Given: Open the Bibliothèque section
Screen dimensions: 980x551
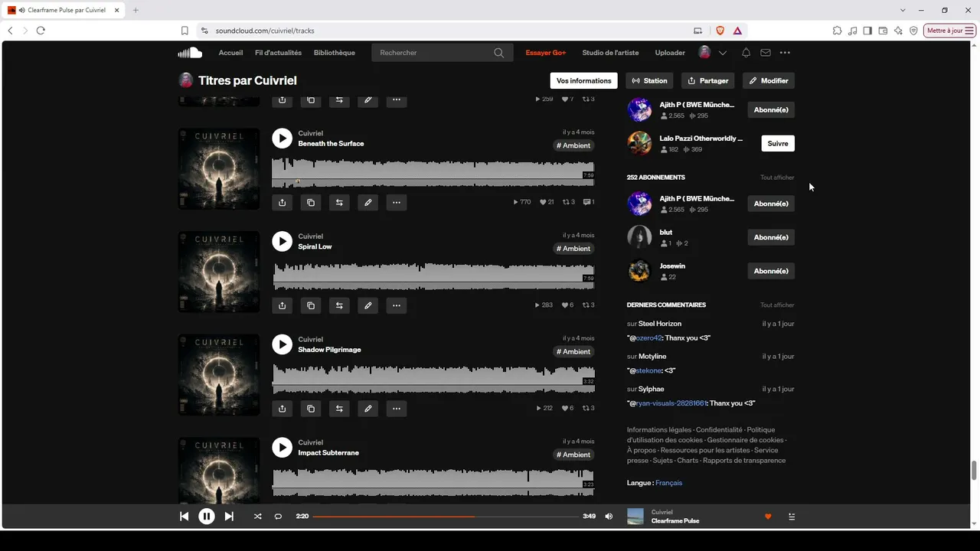Looking at the screenshot, I should (x=335, y=53).
